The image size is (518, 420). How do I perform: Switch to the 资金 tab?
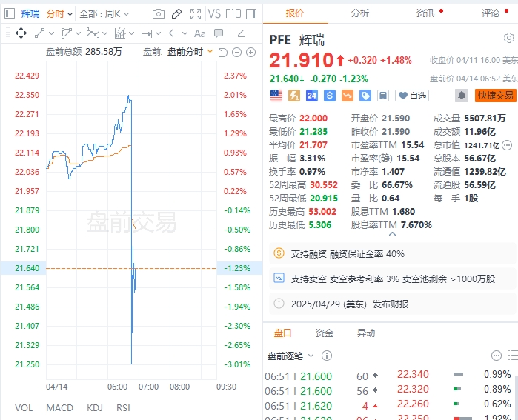[x=325, y=333]
